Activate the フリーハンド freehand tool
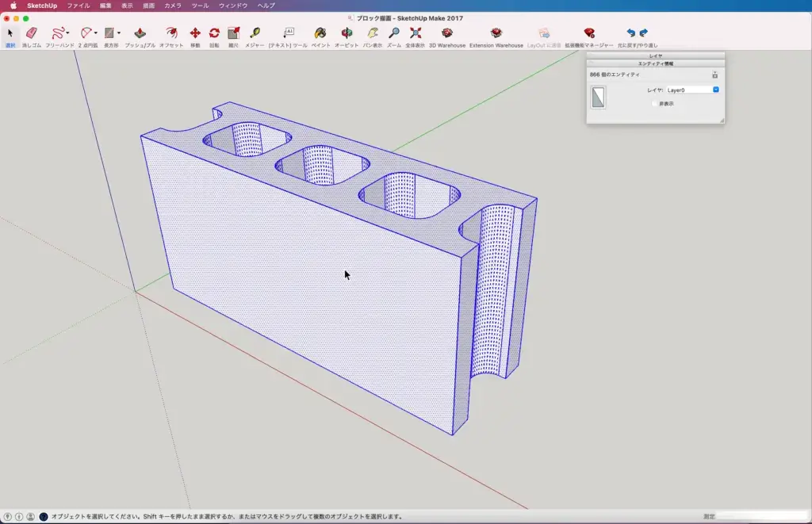 tap(59, 33)
